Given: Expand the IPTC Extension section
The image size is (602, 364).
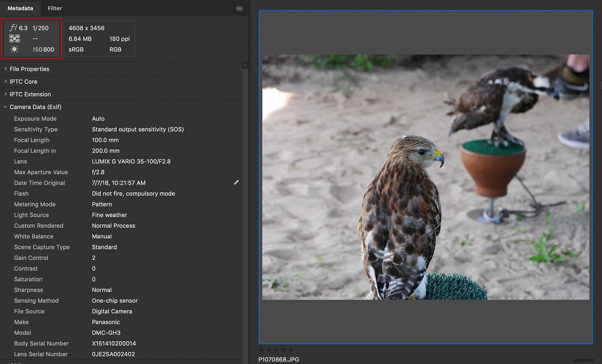Looking at the screenshot, I should click(30, 94).
